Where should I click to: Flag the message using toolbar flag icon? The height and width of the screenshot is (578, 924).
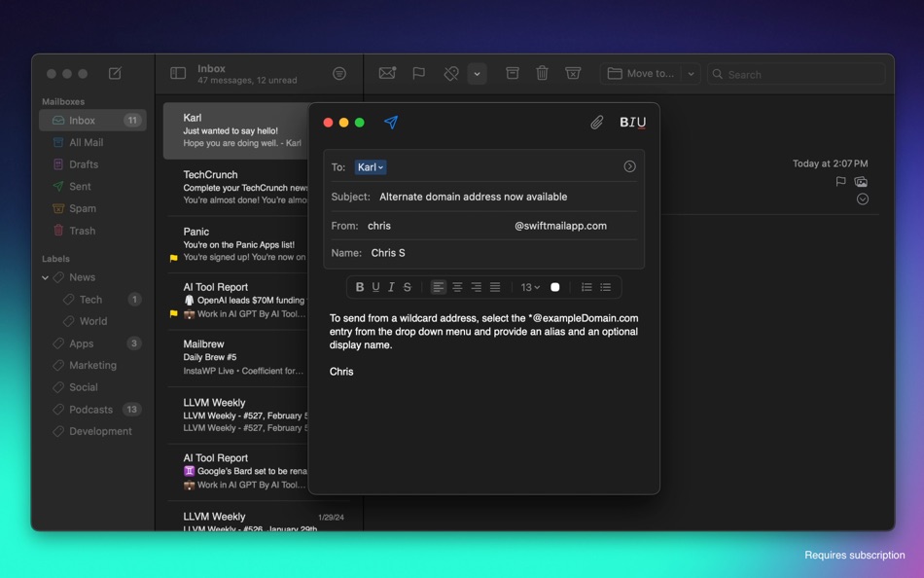(418, 74)
